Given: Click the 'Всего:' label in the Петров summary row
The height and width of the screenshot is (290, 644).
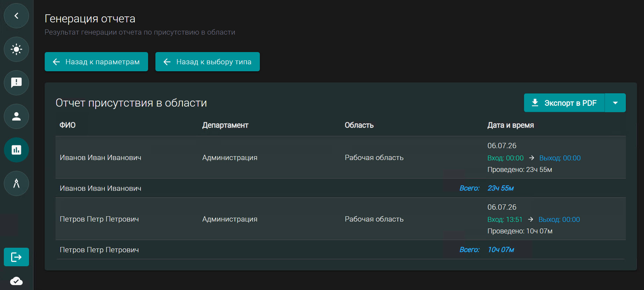Looking at the screenshot, I should pyautogui.click(x=469, y=249).
